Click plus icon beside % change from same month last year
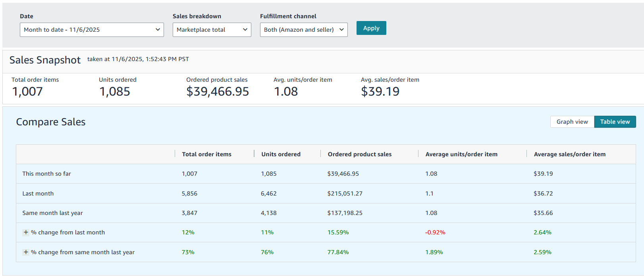Image resolution: width=644 pixels, height=280 pixels. pyautogui.click(x=26, y=252)
